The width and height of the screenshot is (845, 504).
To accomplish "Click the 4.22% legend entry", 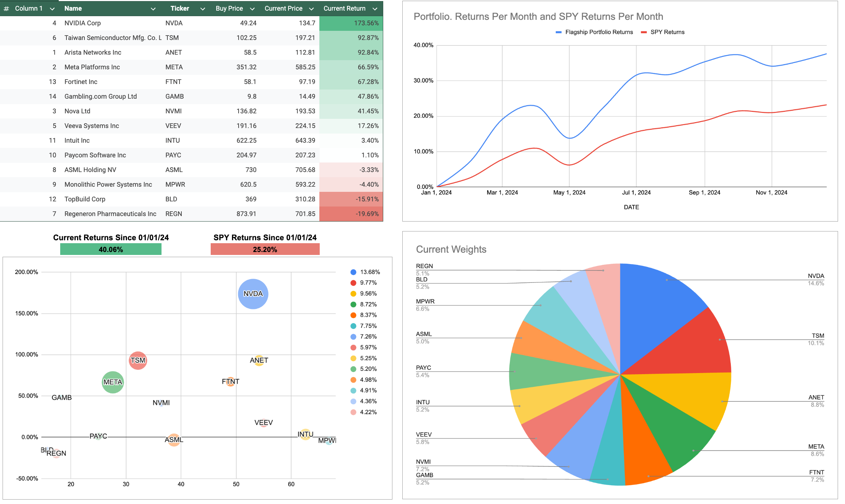I will pyautogui.click(x=364, y=412).
